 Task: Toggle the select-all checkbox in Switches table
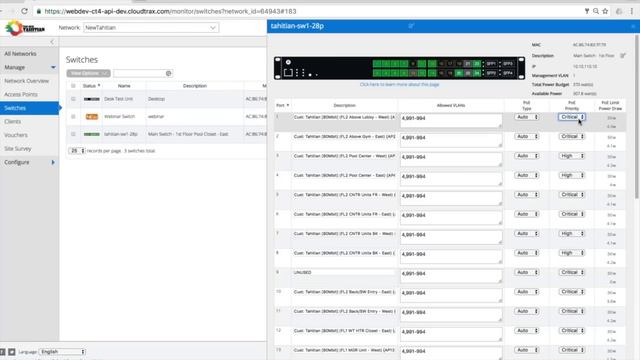pos(73,86)
